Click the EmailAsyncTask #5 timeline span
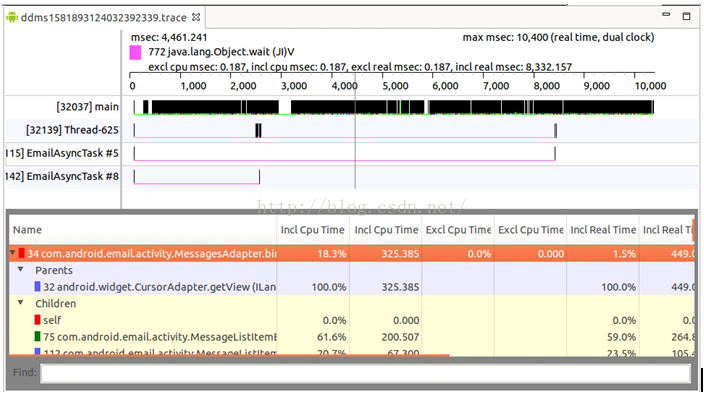 coord(344,154)
